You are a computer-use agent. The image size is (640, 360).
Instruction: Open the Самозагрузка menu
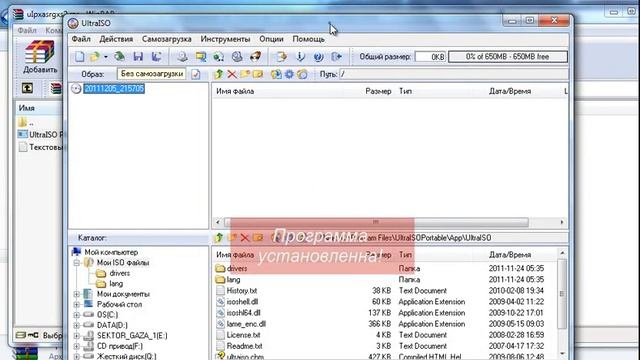tap(167, 39)
